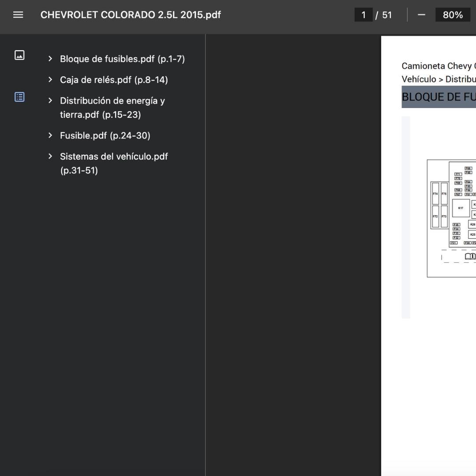This screenshot has height=476, width=476.
Task: Show the document outline view
Action: point(19,97)
